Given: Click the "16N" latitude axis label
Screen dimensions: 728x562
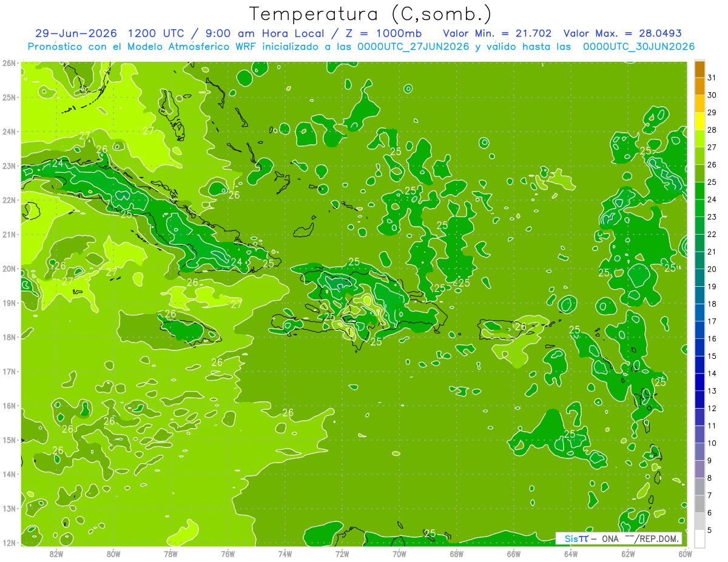Looking at the screenshot, I should point(9,406).
